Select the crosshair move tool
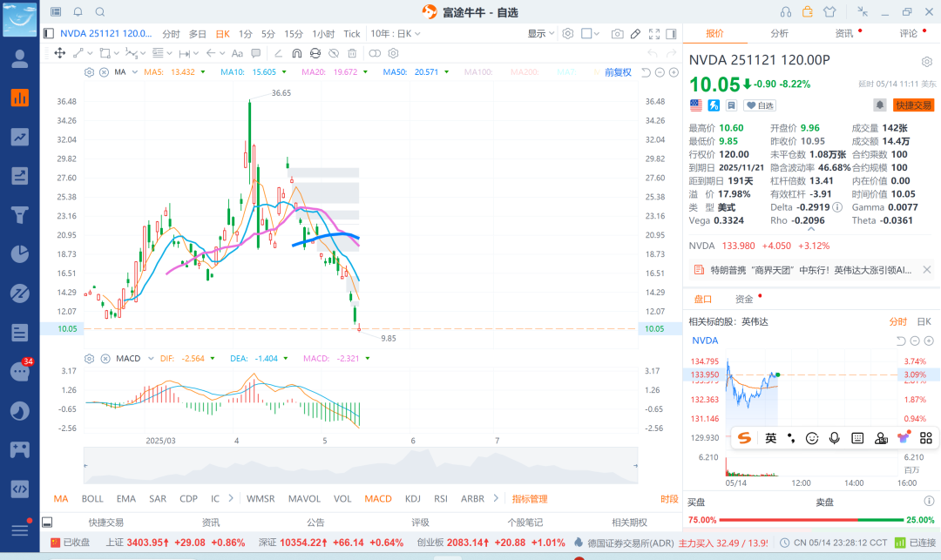Viewport: 941px width, 560px height. click(x=60, y=53)
